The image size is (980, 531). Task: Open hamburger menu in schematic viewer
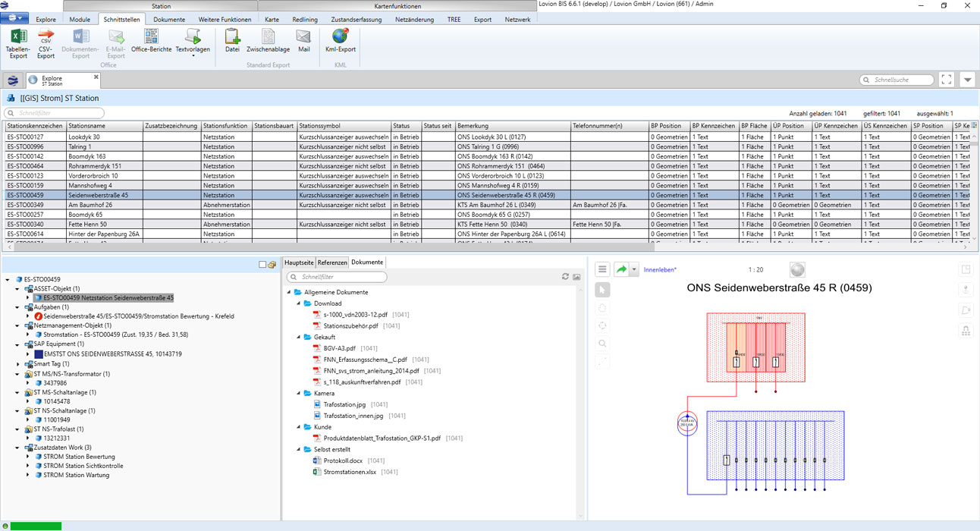[602, 269]
